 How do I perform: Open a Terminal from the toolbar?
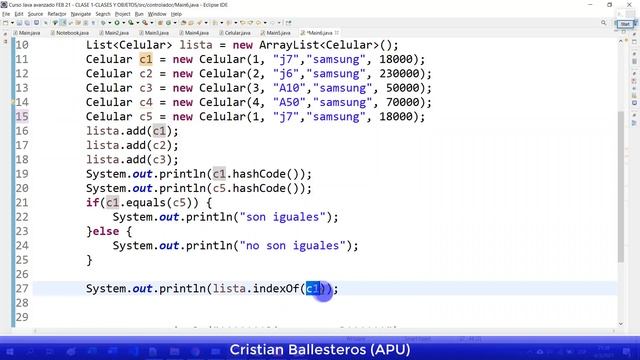coord(36,23)
